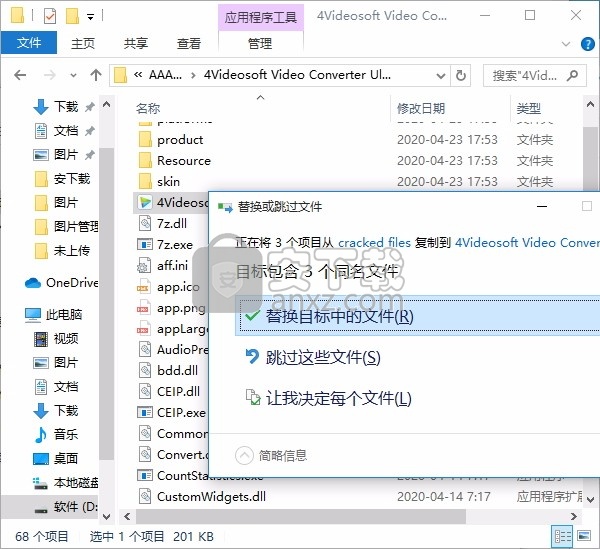The width and height of the screenshot is (600, 549).
Task: Click the properties checkmark icon in quick access toolbar
Action: click(x=50, y=16)
